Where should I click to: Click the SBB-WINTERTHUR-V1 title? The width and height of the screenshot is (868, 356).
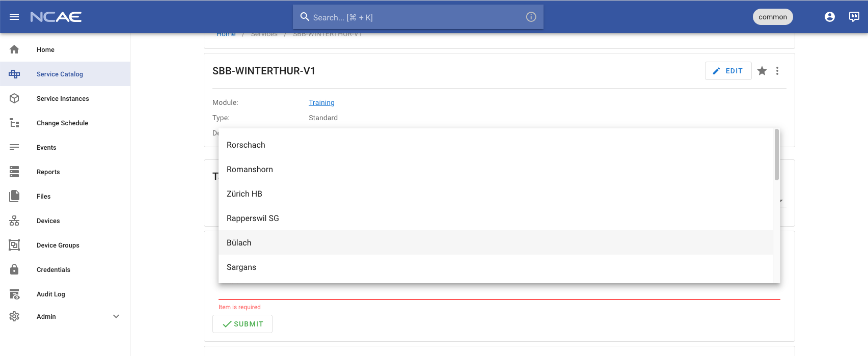tap(264, 71)
